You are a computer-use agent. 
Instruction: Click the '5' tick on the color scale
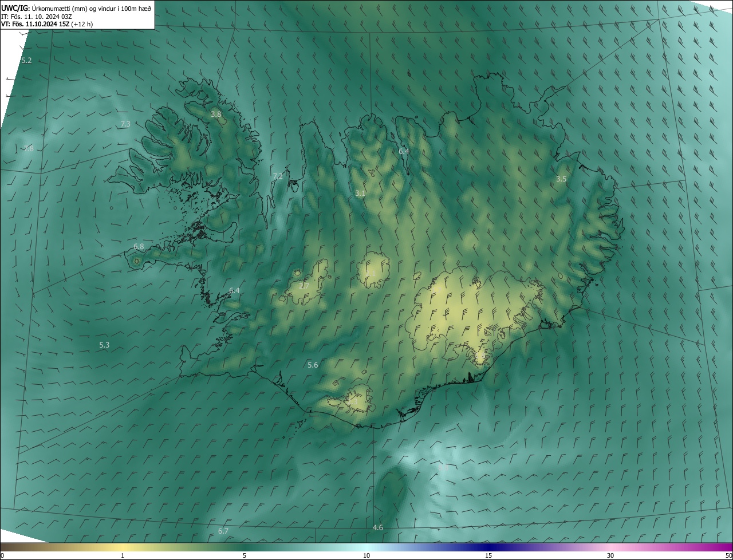click(245, 556)
